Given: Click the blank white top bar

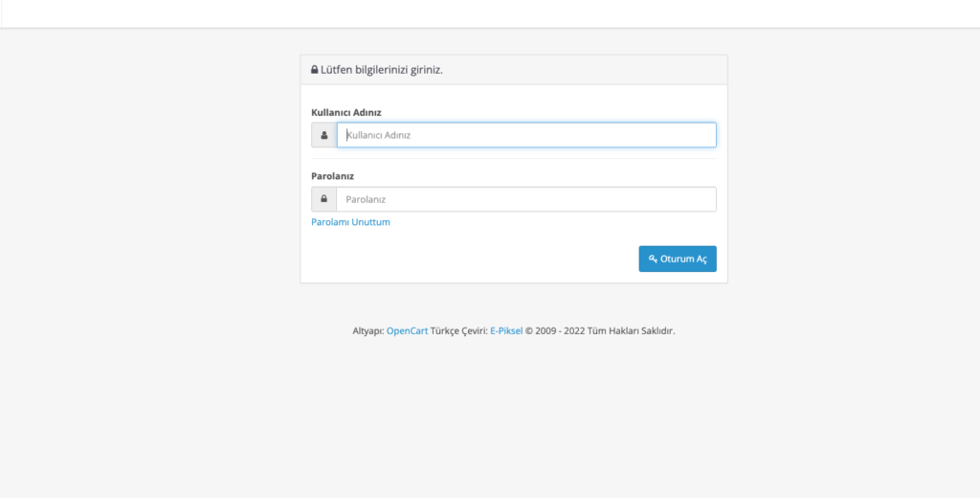Looking at the screenshot, I should click(x=490, y=13).
